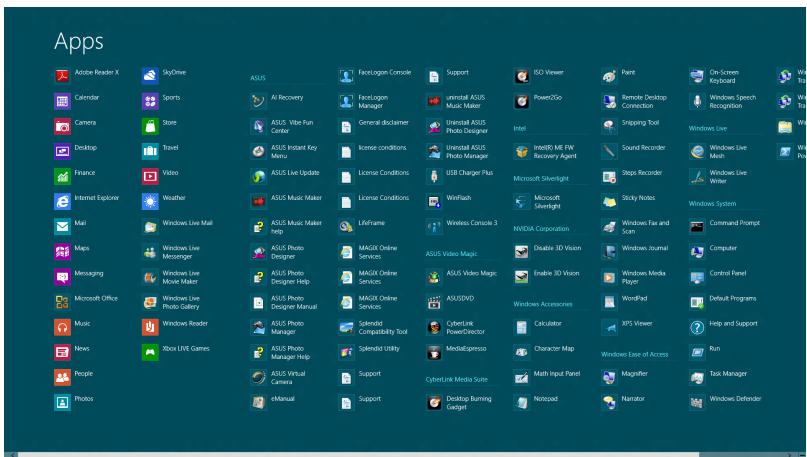The width and height of the screenshot is (807, 457).
Task: Launch the ASUS Music Maker app, not its help
Action: (x=258, y=201)
